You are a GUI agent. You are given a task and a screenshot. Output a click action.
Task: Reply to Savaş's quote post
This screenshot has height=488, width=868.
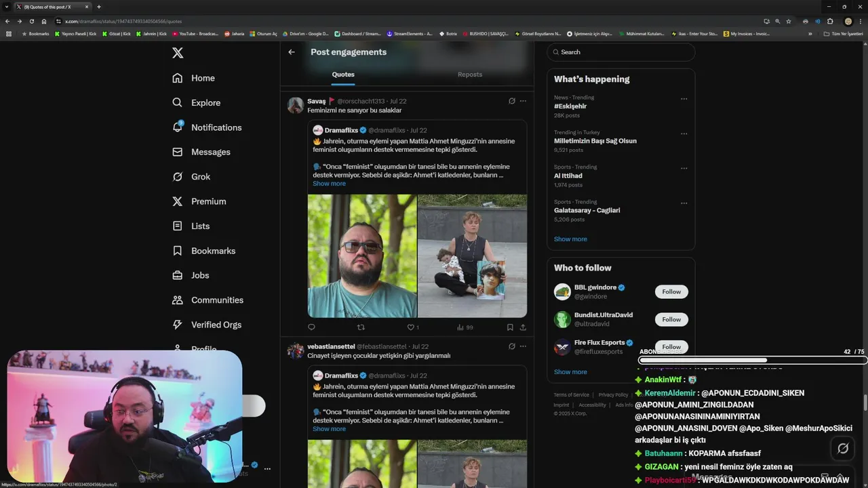pyautogui.click(x=312, y=327)
